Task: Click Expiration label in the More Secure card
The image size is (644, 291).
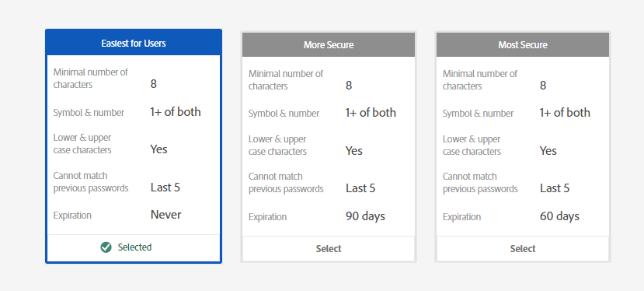Action: (267, 217)
